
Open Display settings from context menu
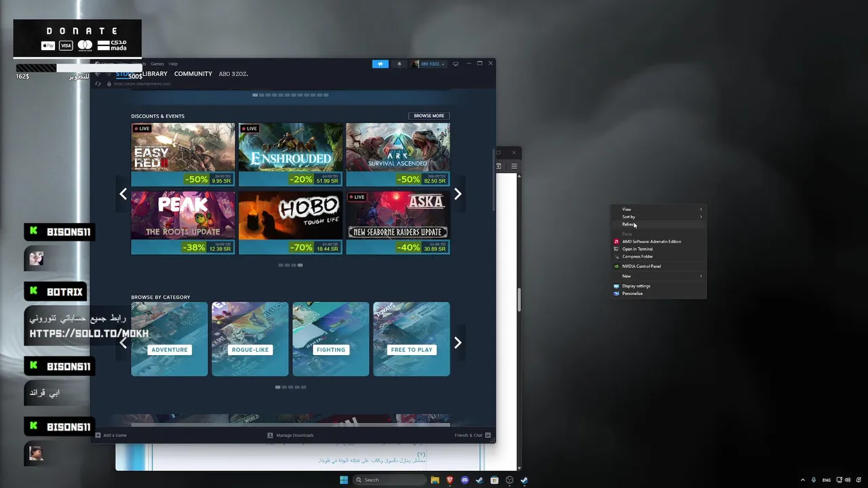click(659, 286)
